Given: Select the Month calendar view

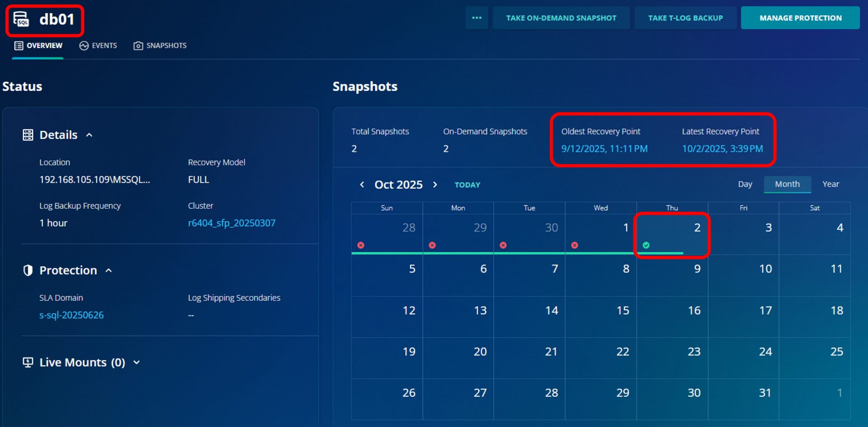Looking at the screenshot, I should (787, 184).
